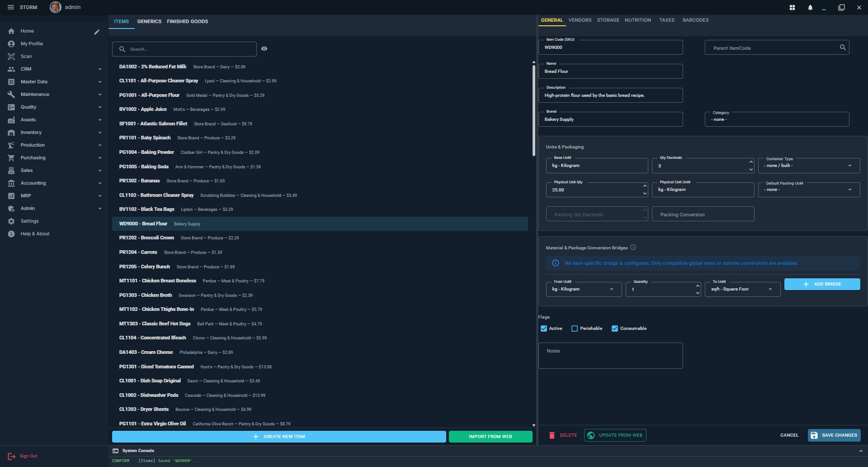Toggle item list visibility eye icon
Viewport: 868px width, 467px height.
click(264, 49)
